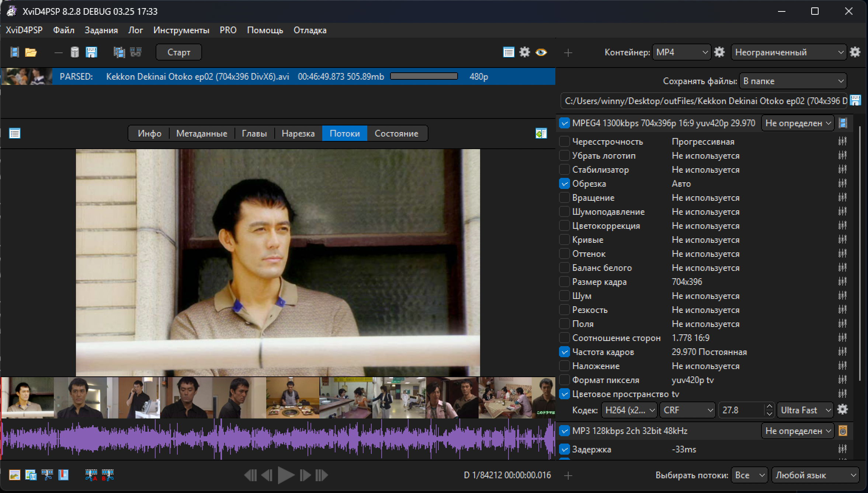Click the trash can delete task icon

click(x=75, y=52)
